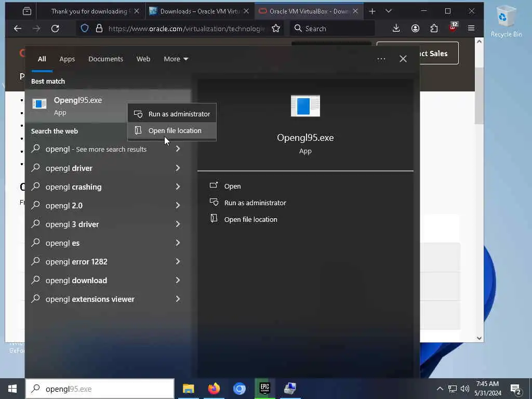The width and height of the screenshot is (532, 399).
Task: Expand the 'opengl 2.0' suggestion arrow
Action: coord(178,205)
